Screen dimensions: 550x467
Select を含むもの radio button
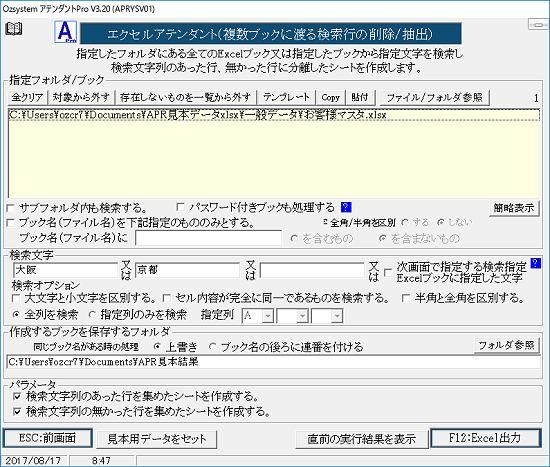294,239
